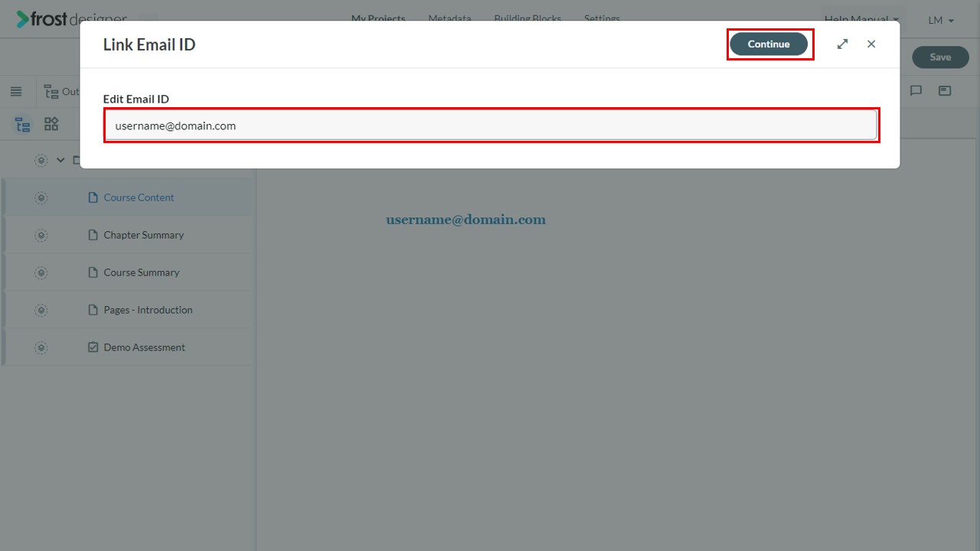Viewport: 980px width, 551px height.
Task: Click the Link Email ID dialog title
Action: [x=149, y=44]
